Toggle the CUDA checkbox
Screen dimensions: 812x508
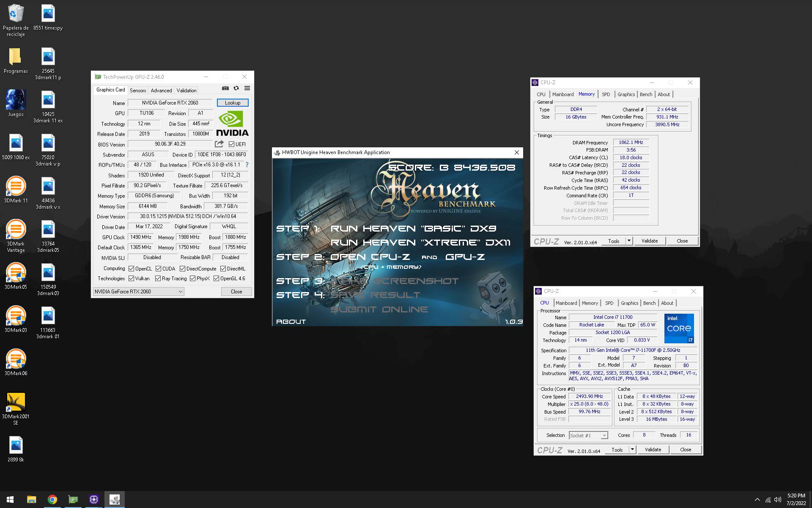tap(158, 268)
